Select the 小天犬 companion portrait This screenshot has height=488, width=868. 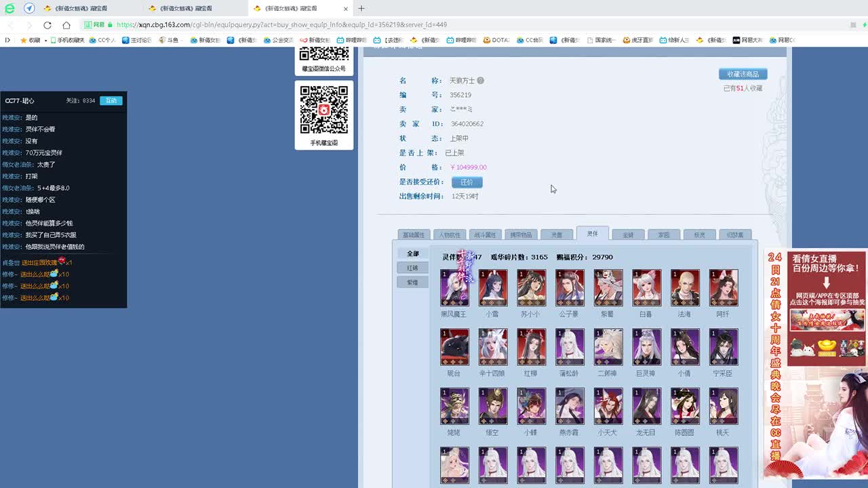coord(608,406)
